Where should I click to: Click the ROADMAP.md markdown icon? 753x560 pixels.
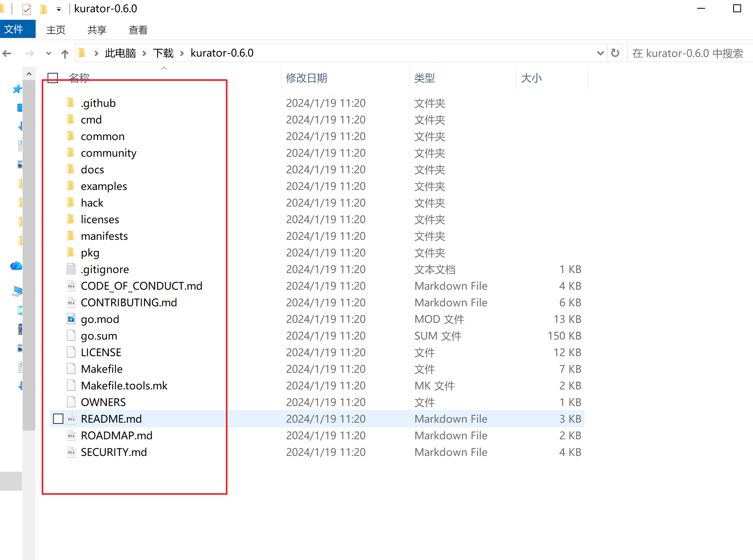tap(71, 435)
